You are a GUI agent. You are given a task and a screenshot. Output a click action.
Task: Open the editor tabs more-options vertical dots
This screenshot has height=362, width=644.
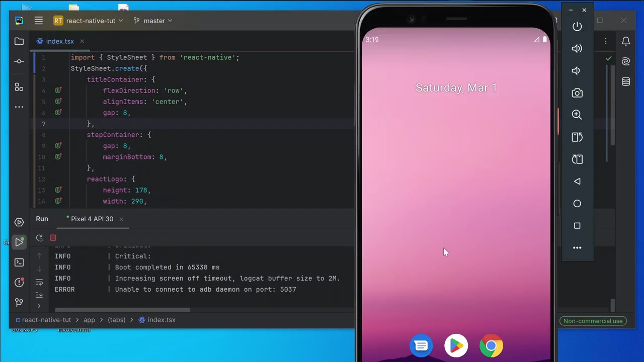coord(606,41)
